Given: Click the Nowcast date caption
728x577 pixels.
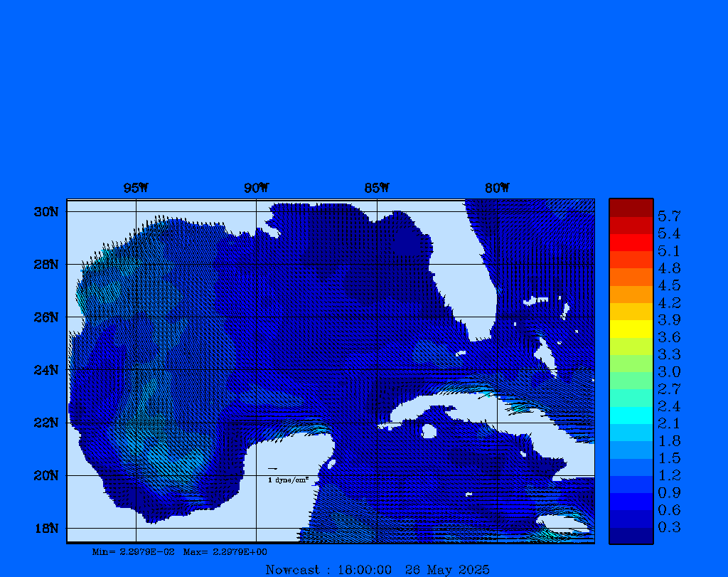Looking at the screenshot, I should (377, 570).
